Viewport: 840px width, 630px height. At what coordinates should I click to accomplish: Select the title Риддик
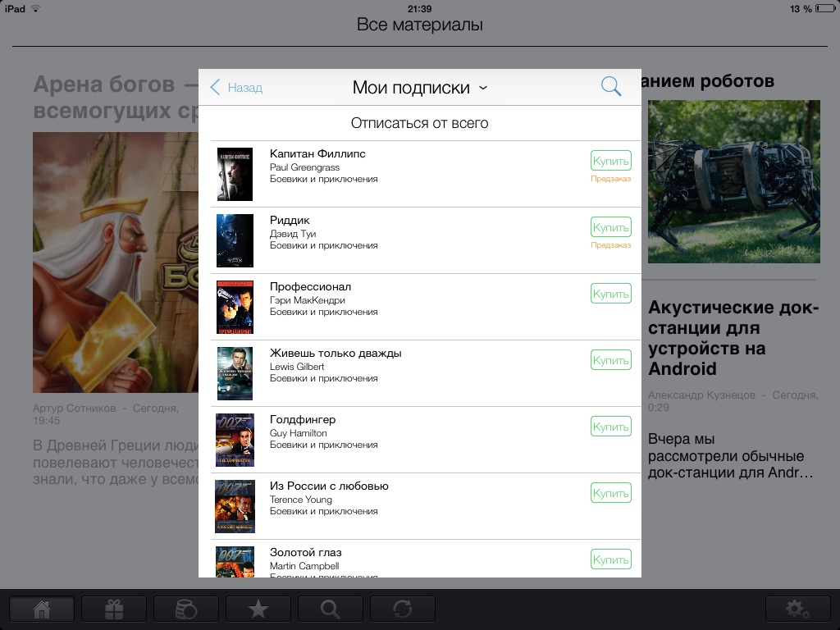[290, 220]
